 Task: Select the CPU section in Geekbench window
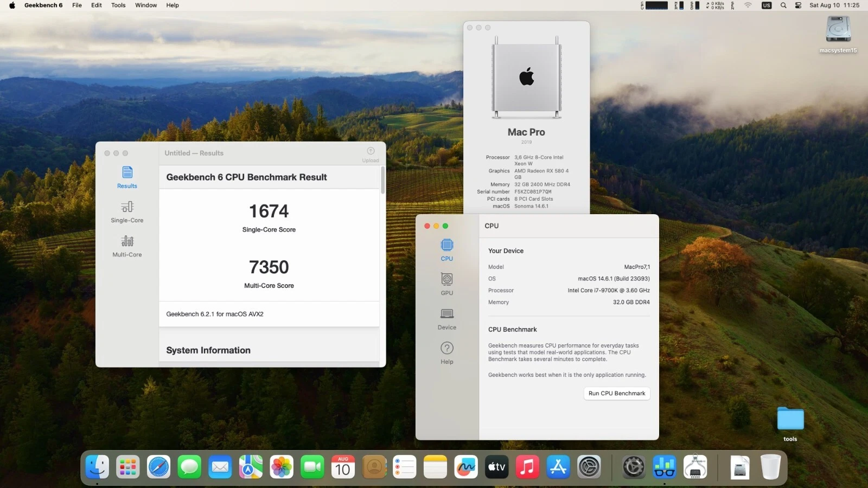(447, 250)
